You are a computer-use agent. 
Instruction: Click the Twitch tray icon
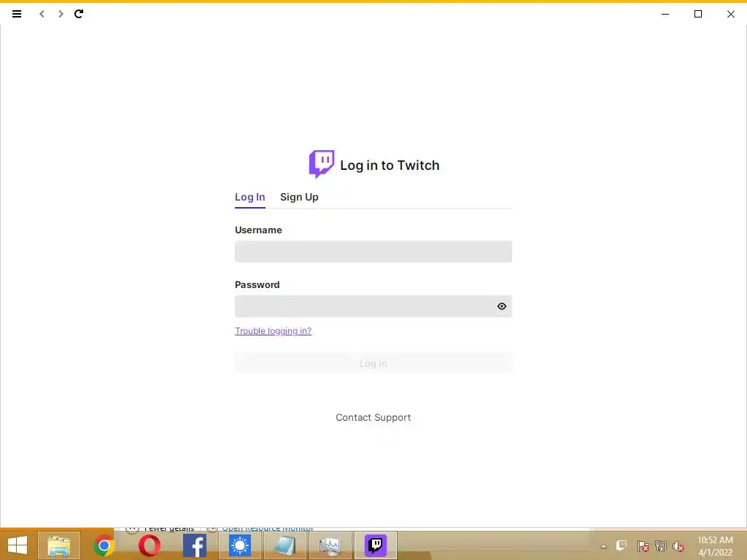point(622,545)
